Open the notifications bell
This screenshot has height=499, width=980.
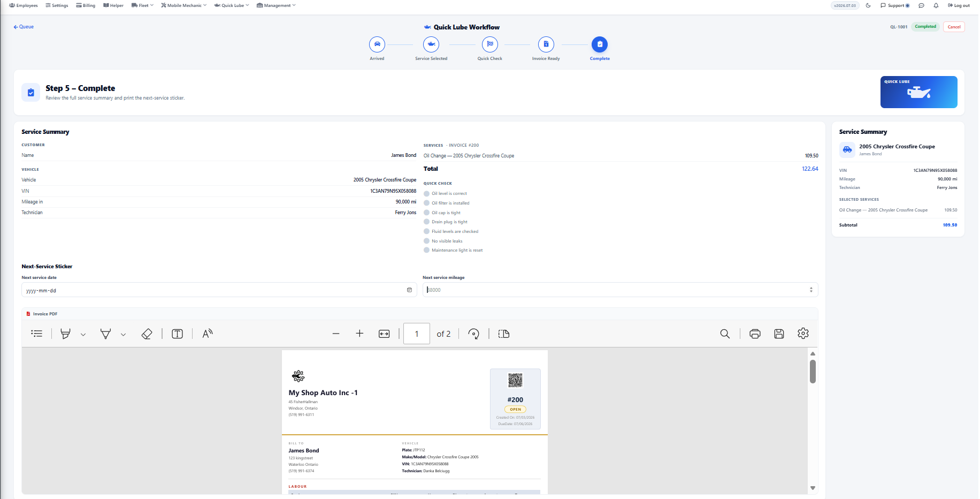(x=936, y=5)
